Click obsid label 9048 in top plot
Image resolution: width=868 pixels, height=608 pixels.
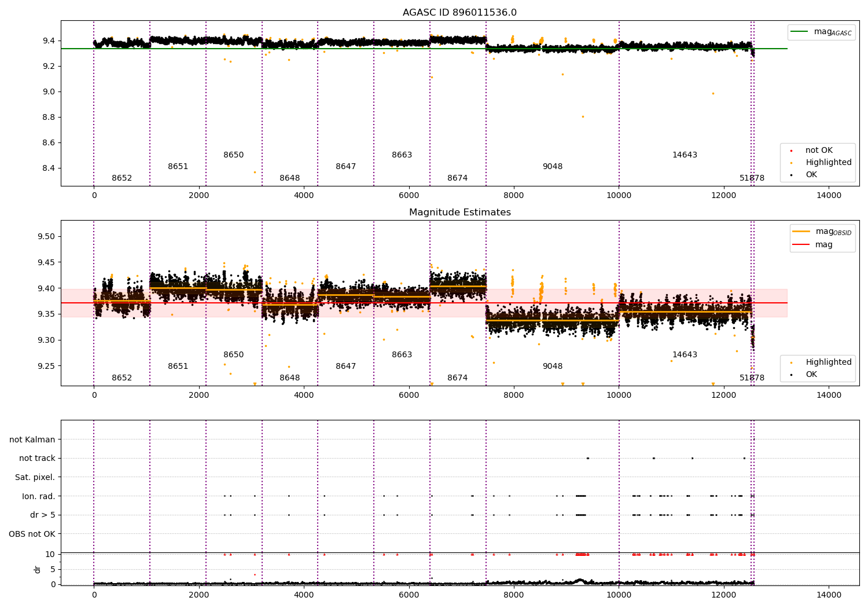553,167
